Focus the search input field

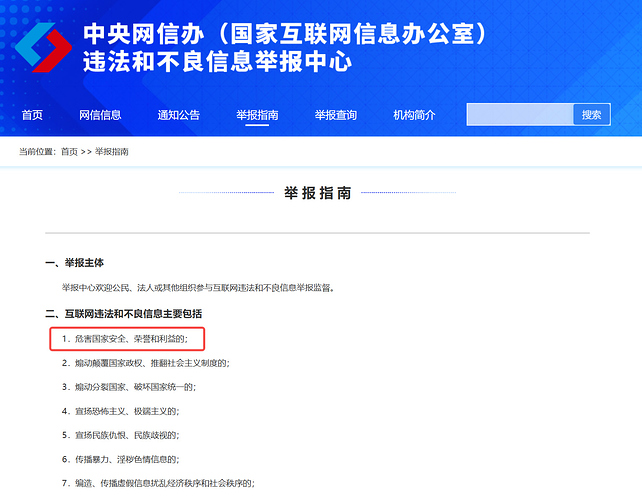(x=520, y=114)
